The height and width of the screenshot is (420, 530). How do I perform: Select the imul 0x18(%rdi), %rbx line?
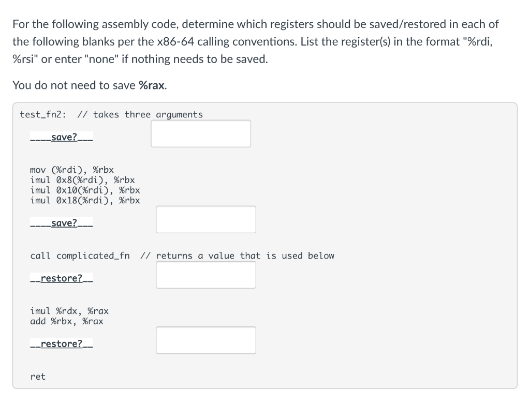[85, 200]
